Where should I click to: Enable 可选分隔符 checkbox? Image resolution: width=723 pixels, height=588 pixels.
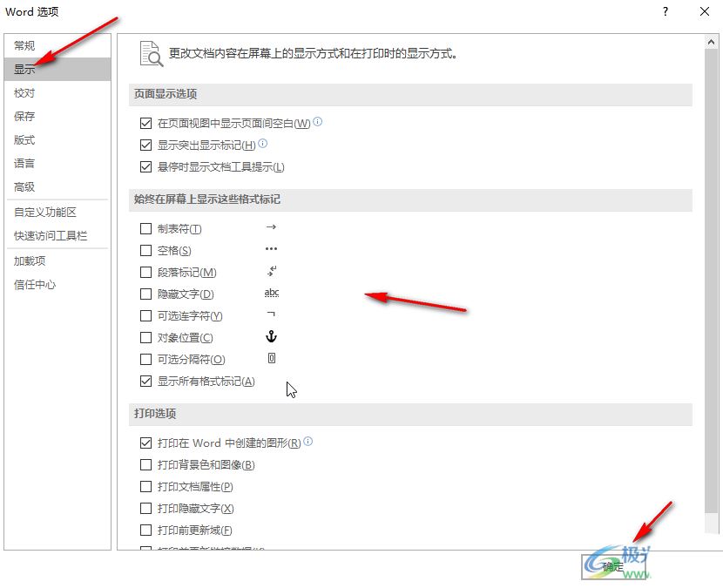145,359
